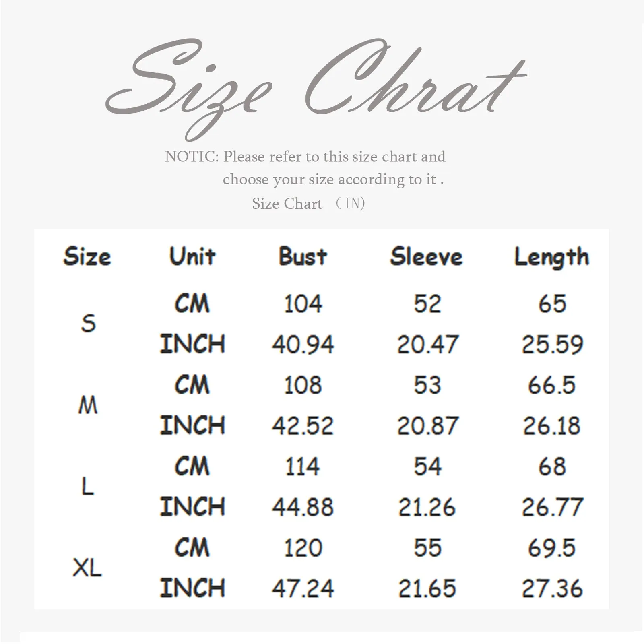The width and height of the screenshot is (644, 644).
Task: Click the S size row label
Action: click(x=88, y=324)
